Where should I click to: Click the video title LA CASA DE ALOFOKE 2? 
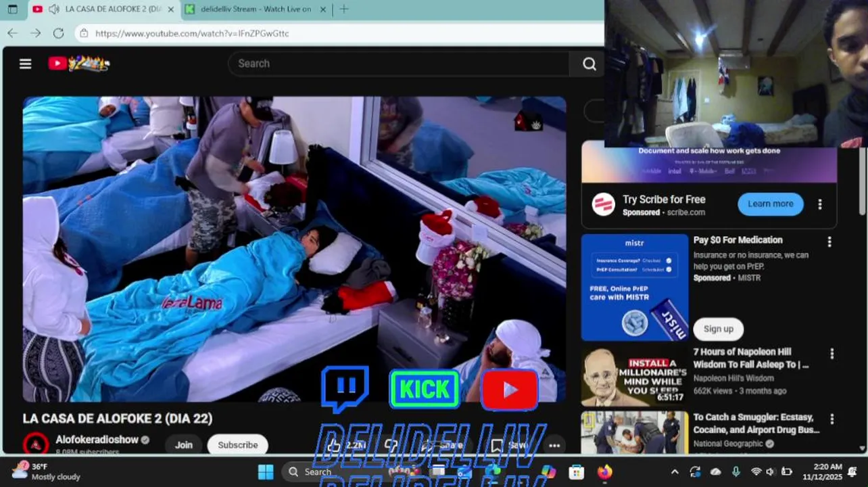(x=118, y=419)
